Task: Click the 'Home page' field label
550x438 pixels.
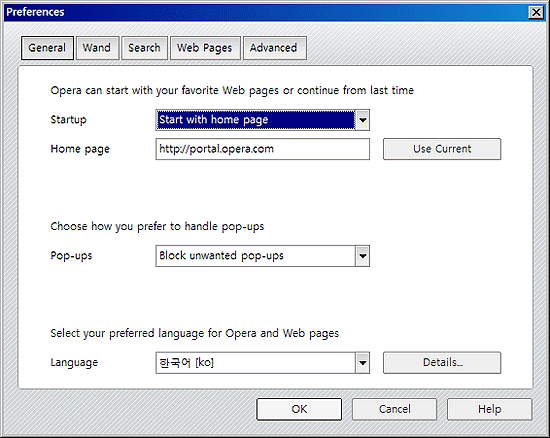Action: coord(80,149)
